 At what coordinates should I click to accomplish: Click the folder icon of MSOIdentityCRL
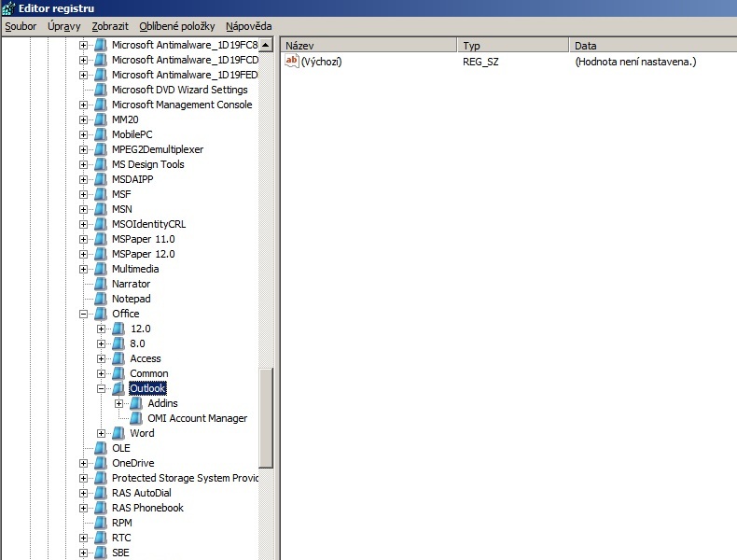coord(101,224)
